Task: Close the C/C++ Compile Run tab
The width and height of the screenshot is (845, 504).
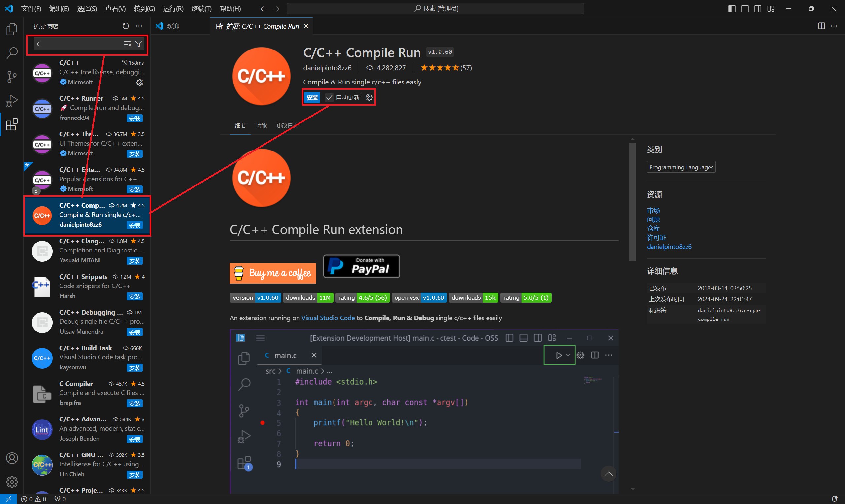Action: 306,26
